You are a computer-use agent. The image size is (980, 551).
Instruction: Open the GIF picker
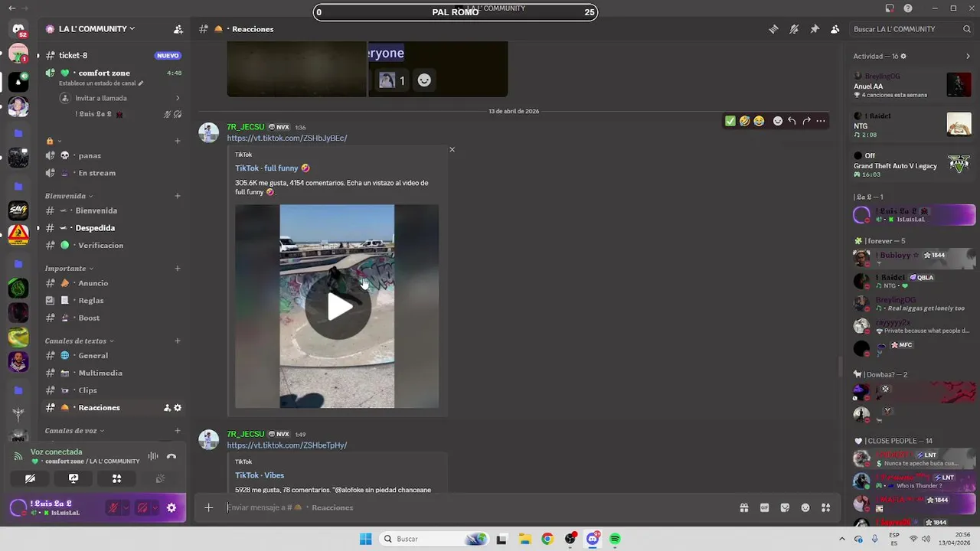[x=764, y=507]
